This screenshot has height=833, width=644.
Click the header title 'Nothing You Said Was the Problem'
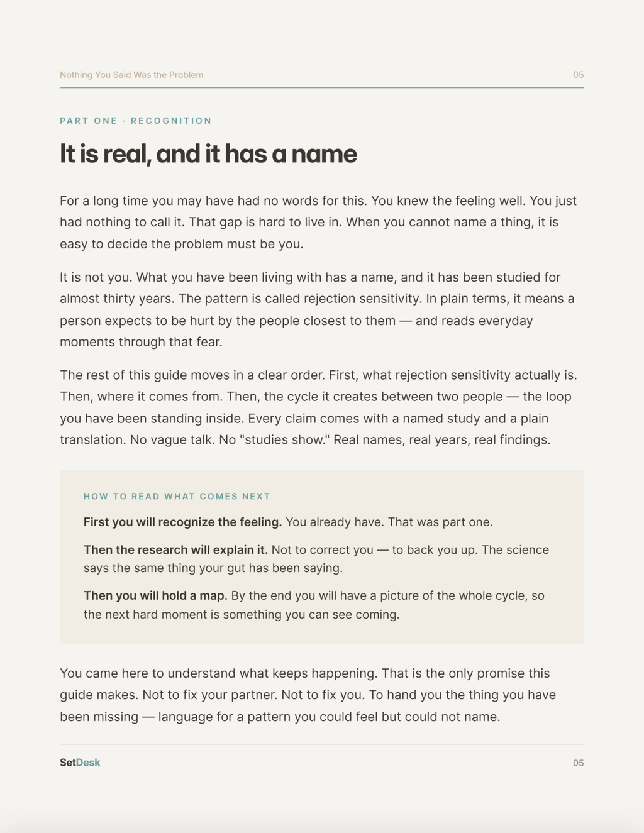pos(131,75)
